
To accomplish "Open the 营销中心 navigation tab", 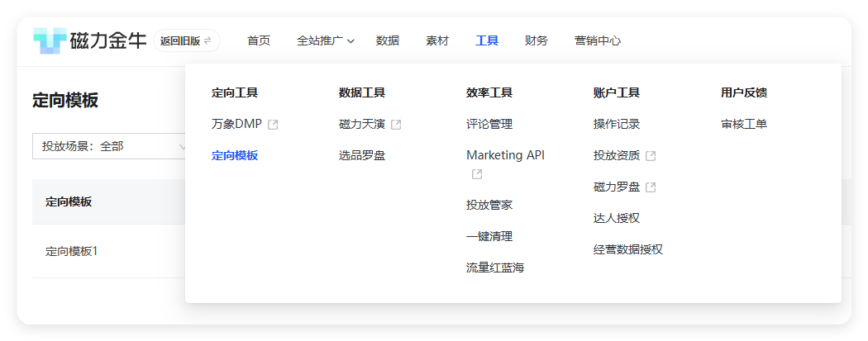I will [598, 41].
